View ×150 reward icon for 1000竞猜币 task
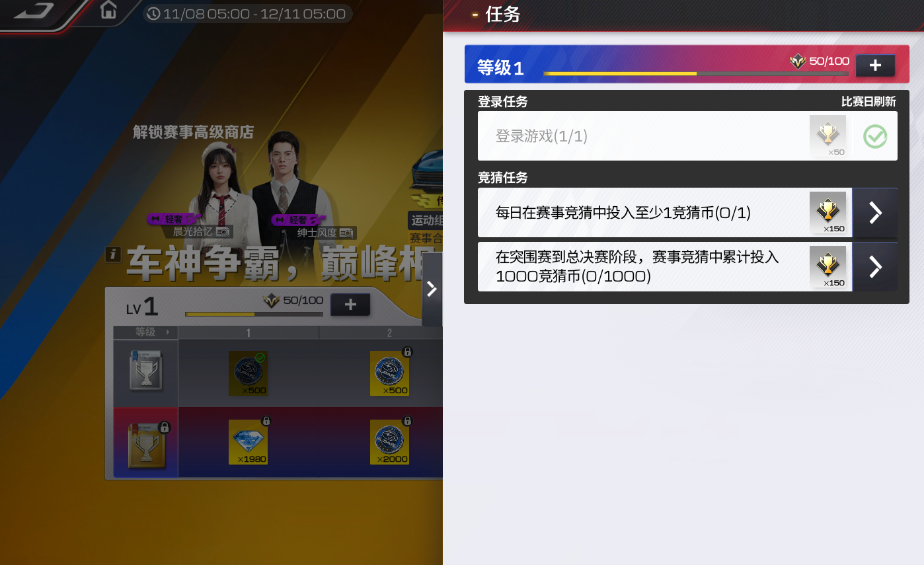The height and width of the screenshot is (565, 924). 828,267
